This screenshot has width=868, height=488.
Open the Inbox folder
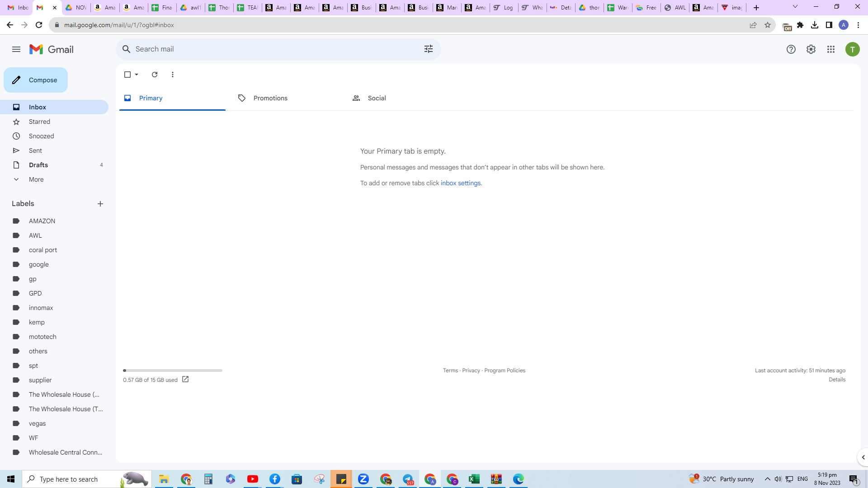54,107
